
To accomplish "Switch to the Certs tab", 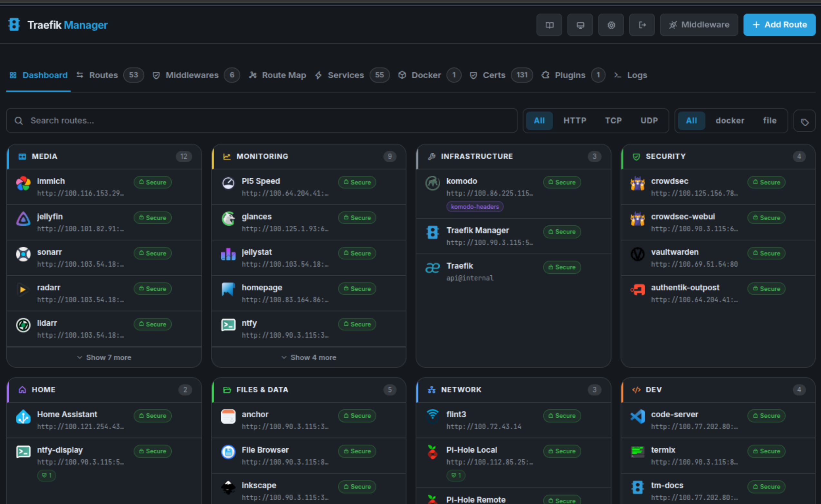I will click(494, 75).
